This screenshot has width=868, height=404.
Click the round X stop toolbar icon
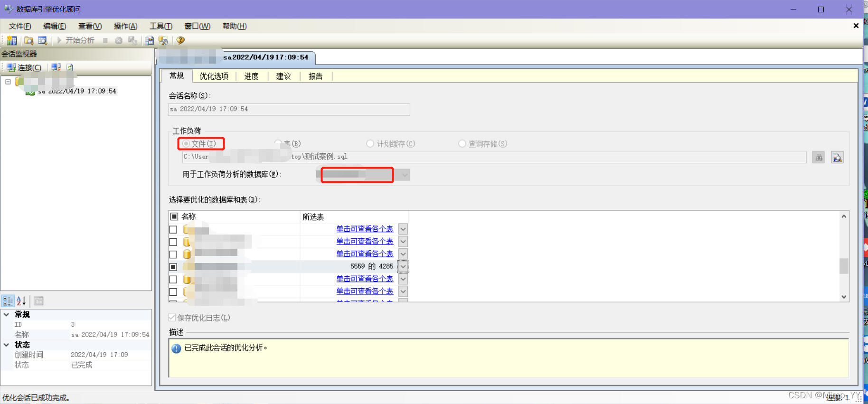[x=119, y=40]
